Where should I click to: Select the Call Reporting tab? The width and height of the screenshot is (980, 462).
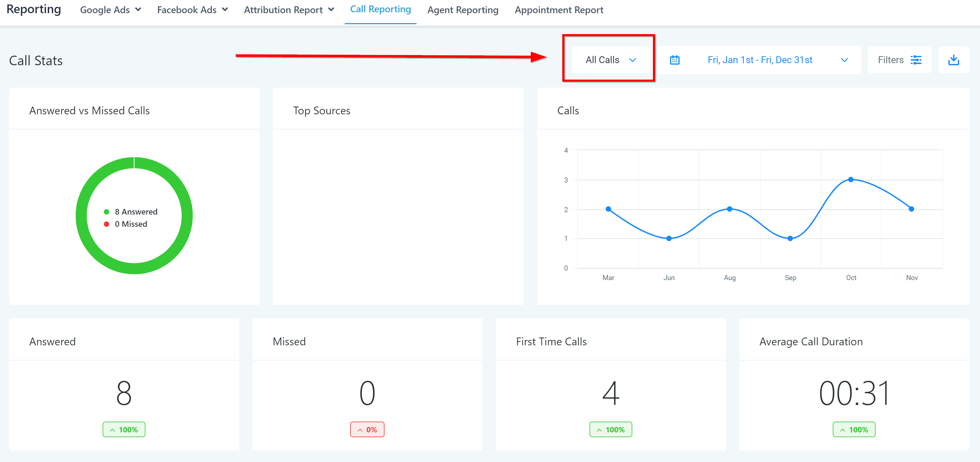pos(380,10)
